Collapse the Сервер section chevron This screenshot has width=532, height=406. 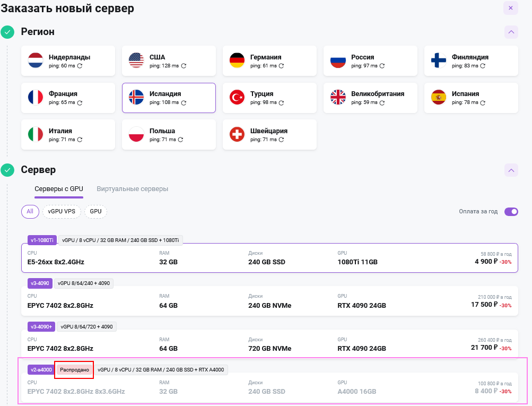click(x=511, y=170)
